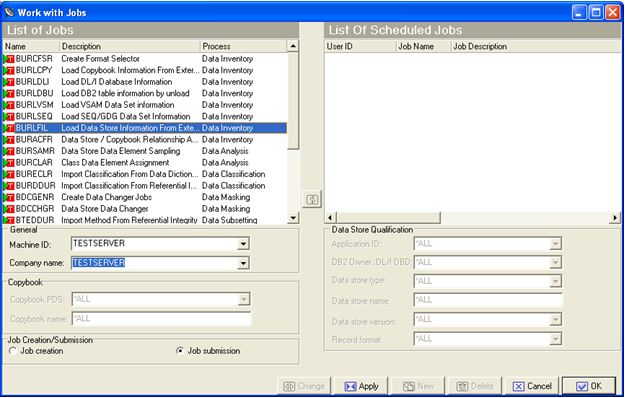
Task: Click the Change button
Action: click(x=304, y=386)
